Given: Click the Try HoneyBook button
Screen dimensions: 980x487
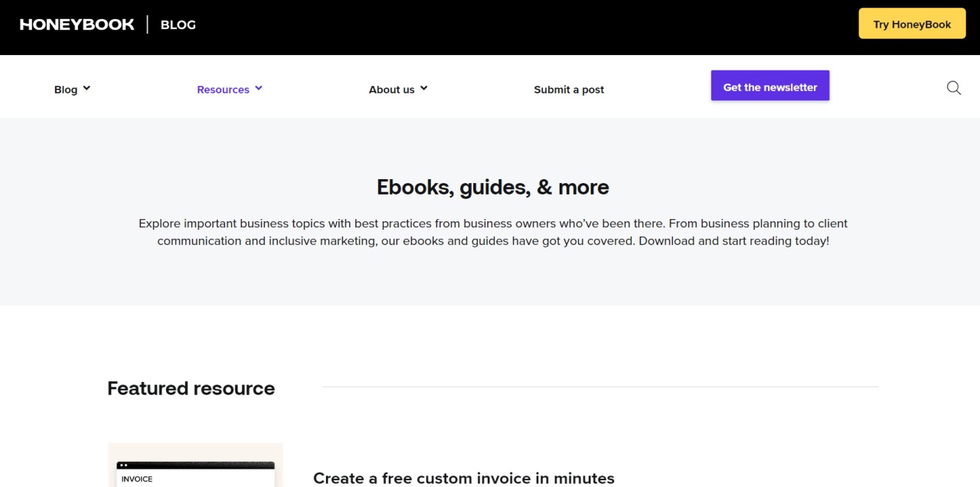Looking at the screenshot, I should 912,24.
